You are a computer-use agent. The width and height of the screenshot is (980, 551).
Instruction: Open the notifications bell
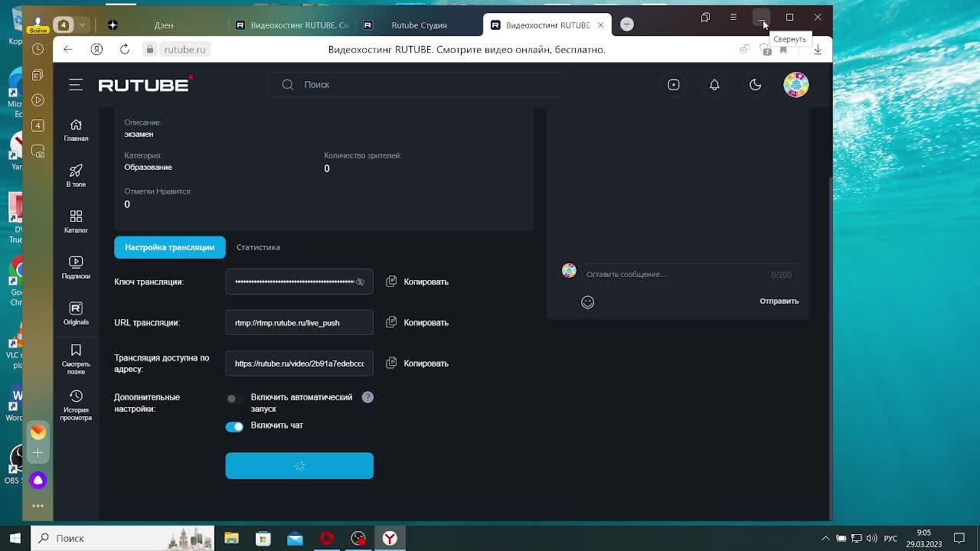click(x=714, y=85)
